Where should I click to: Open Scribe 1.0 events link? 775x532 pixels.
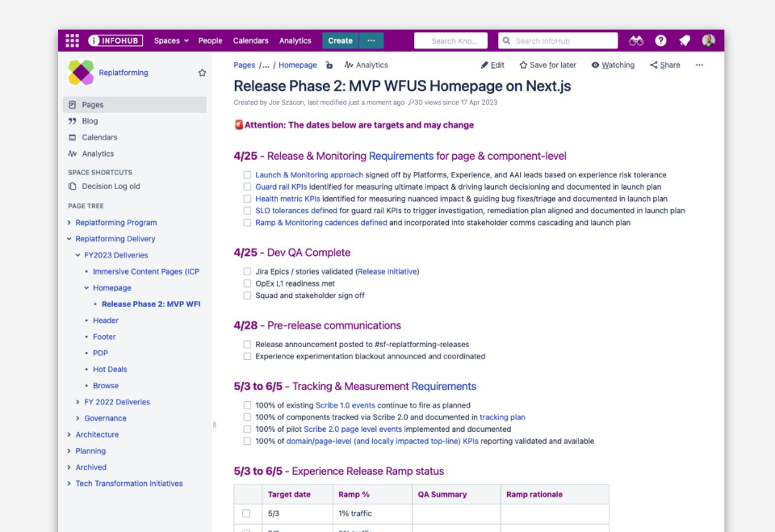[345, 405]
